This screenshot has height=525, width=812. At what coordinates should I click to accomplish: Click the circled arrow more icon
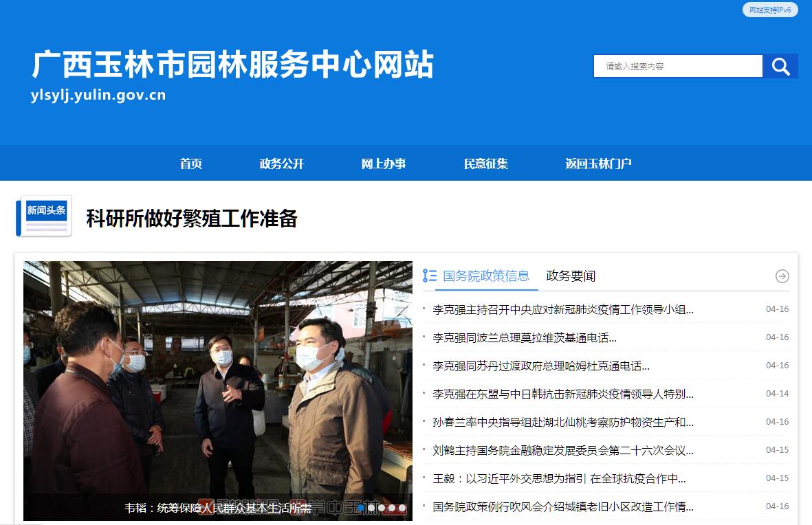point(782,276)
